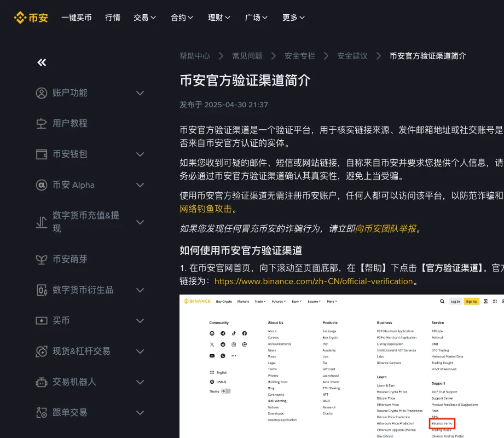The image size is (504, 438).
Task: Open the 理财 dropdown menu
Action: tap(219, 18)
